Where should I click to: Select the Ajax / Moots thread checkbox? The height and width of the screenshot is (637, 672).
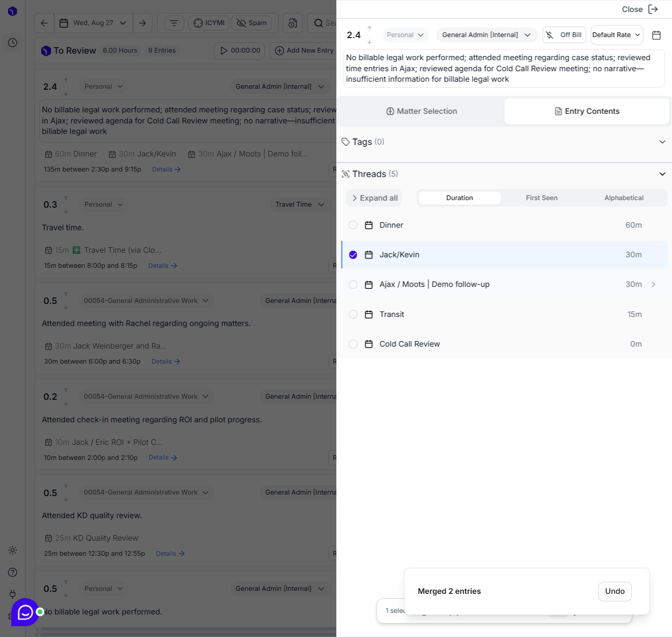point(353,284)
